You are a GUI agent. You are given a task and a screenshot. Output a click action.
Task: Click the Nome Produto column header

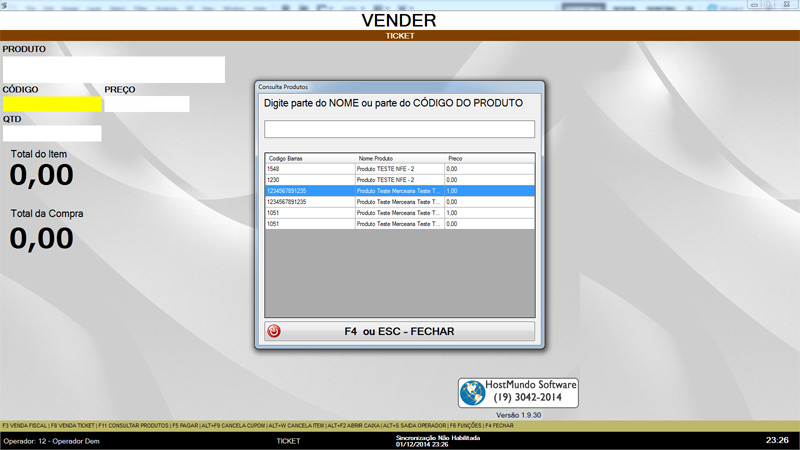tap(399, 158)
